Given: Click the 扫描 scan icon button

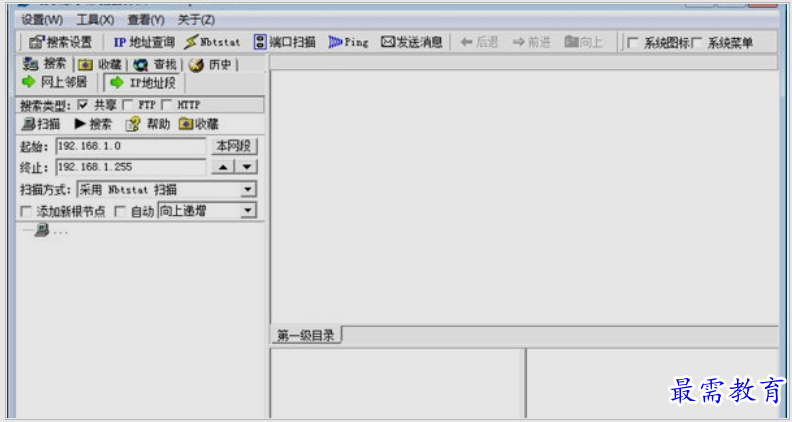Looking at the screenshot, I should [x=41, y=124].
